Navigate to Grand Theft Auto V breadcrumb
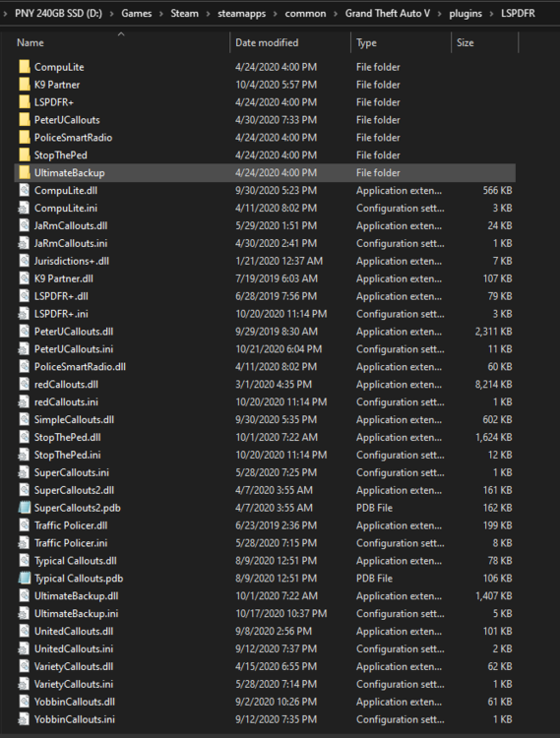Viewport: 560px width, 738px height. pyautogui.click(x=388, y=13)
